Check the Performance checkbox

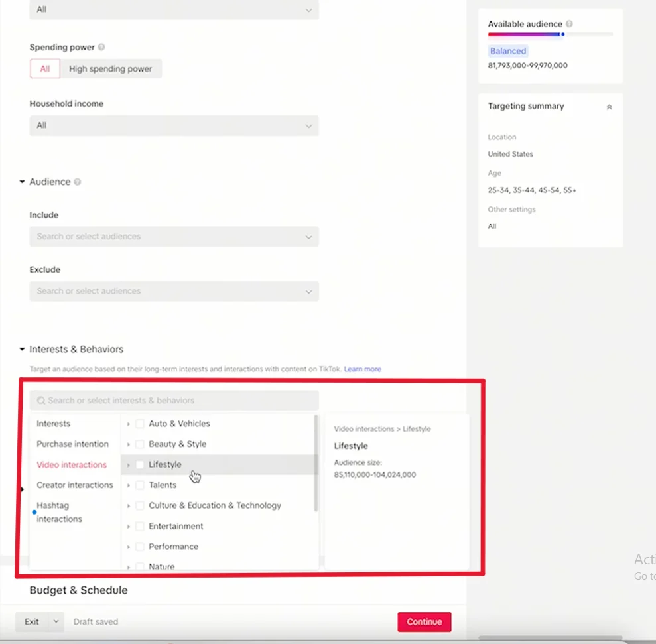point(140,547)
